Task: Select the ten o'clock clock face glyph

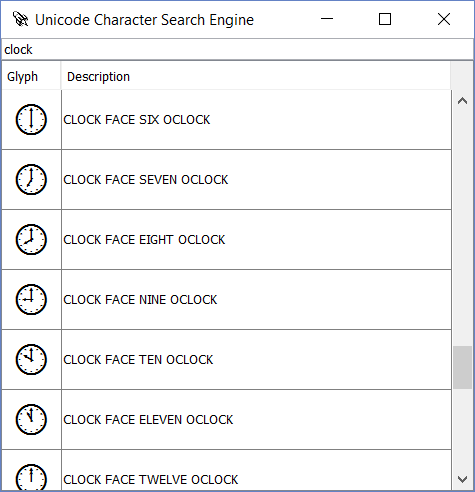Action: tap(31, 360)
